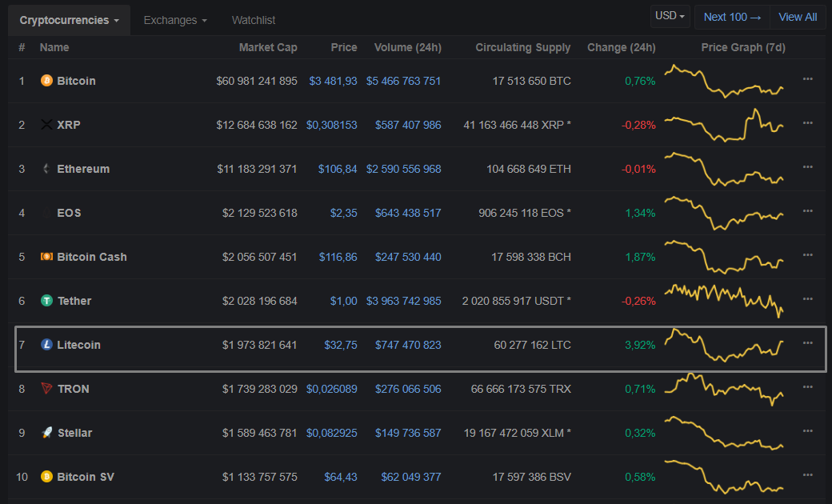
Task: Sort by the # rank column header
Action: [x=22, y=47]
